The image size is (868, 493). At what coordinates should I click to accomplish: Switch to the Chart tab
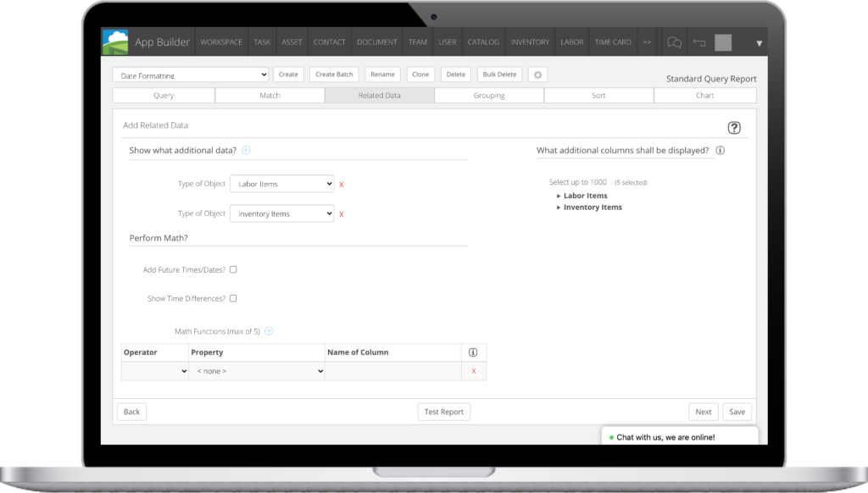(x=705, y=95)
